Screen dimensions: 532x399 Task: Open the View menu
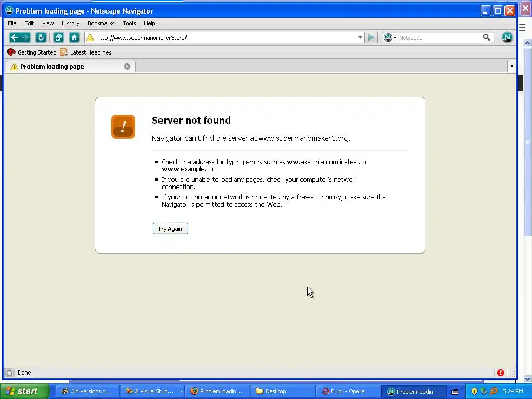48,23
